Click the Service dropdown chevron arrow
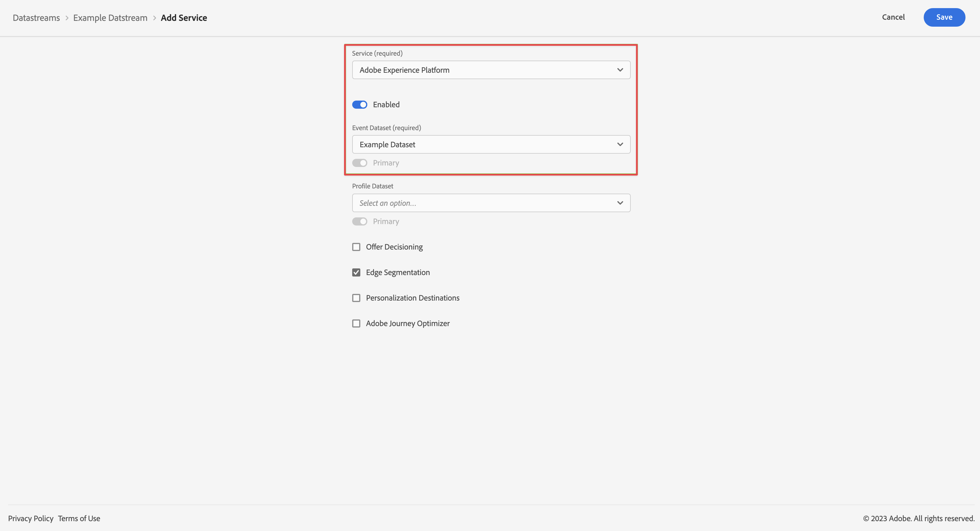The height and width of the screenshot is (531, 980). tap(620, 70)
